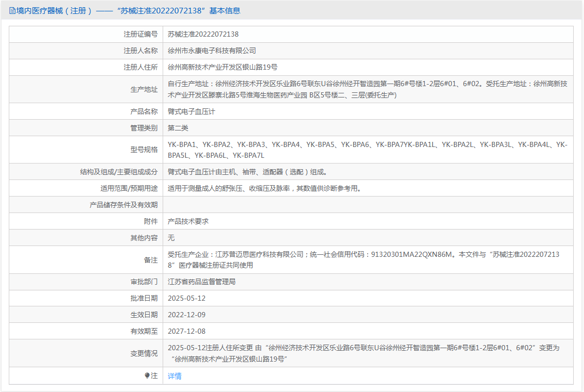Screen dimensions: 584x392
Task: Click the production address text 自行生产地址
Action: point(368,89)
